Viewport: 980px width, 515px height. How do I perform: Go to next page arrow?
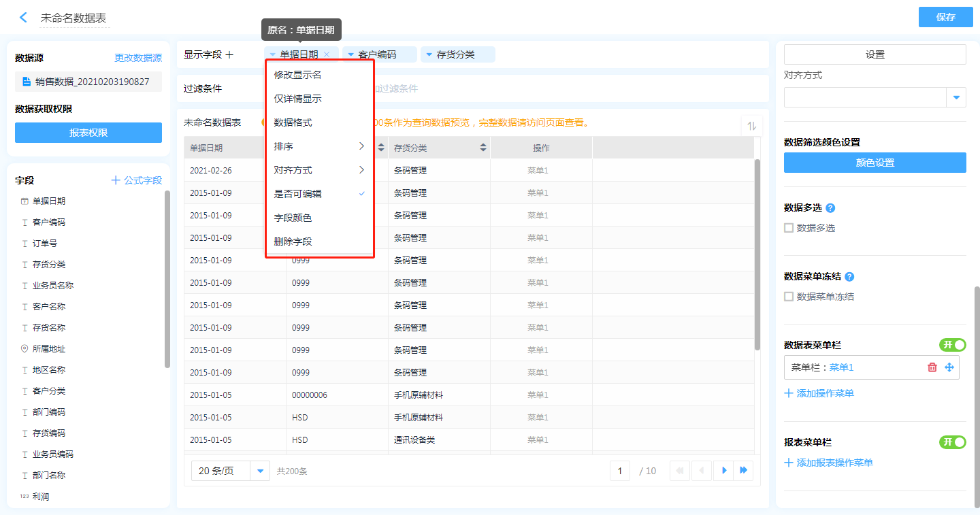724,470
